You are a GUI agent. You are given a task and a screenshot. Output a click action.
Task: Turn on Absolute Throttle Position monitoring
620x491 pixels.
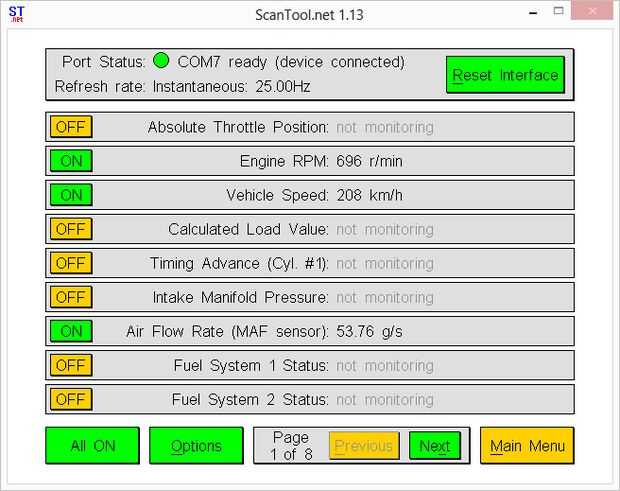71,127
